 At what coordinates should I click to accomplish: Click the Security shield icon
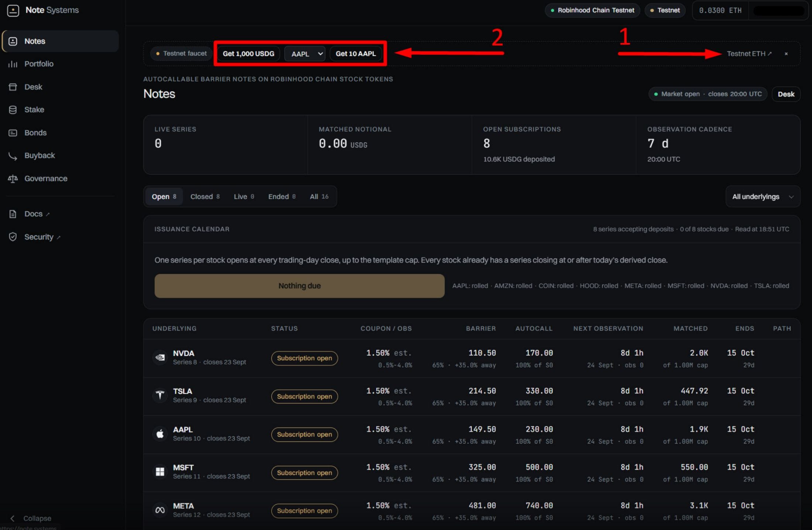13,237
